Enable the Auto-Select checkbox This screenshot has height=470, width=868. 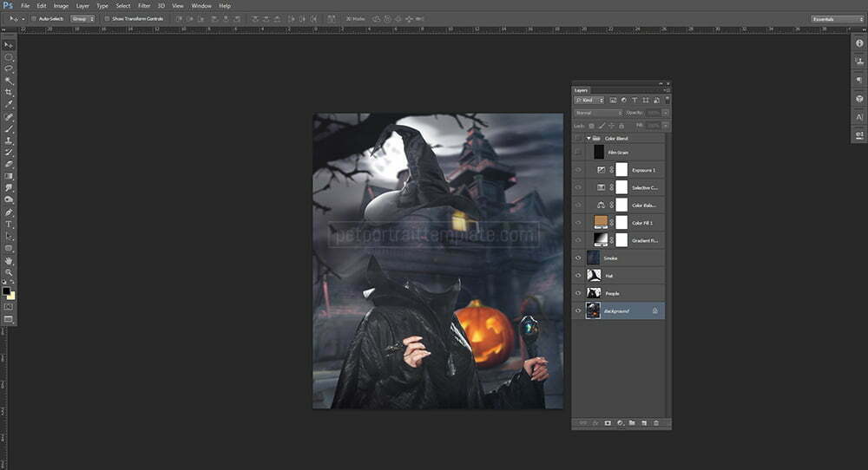(34, 18)
